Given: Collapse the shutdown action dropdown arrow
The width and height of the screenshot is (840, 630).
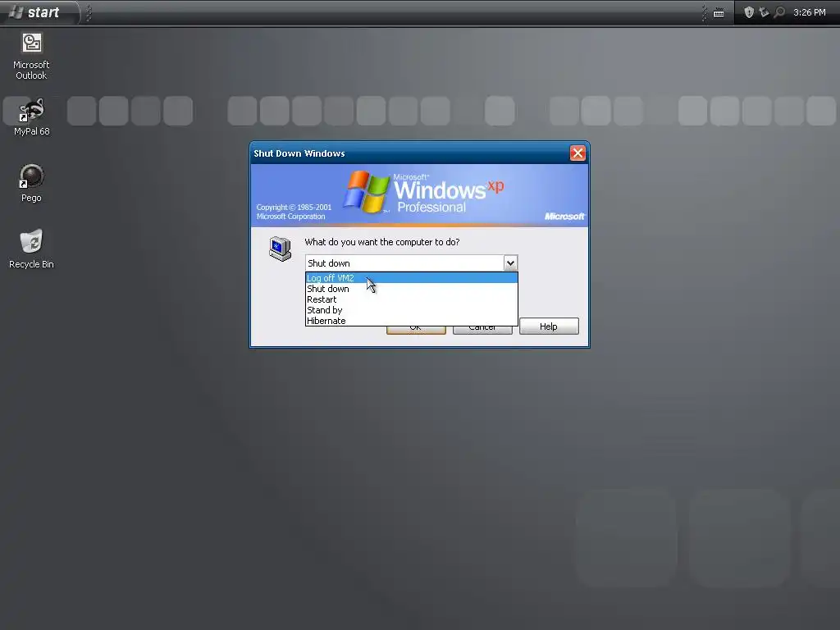Looking at the screenshot, I should pyautogui.click(x=510, y=263).
